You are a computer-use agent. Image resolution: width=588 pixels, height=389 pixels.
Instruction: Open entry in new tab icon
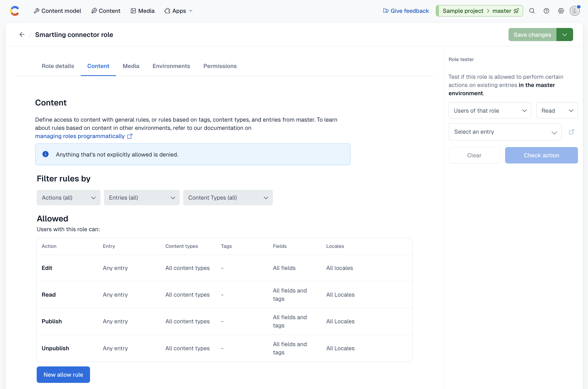click(x=572, y=132)
